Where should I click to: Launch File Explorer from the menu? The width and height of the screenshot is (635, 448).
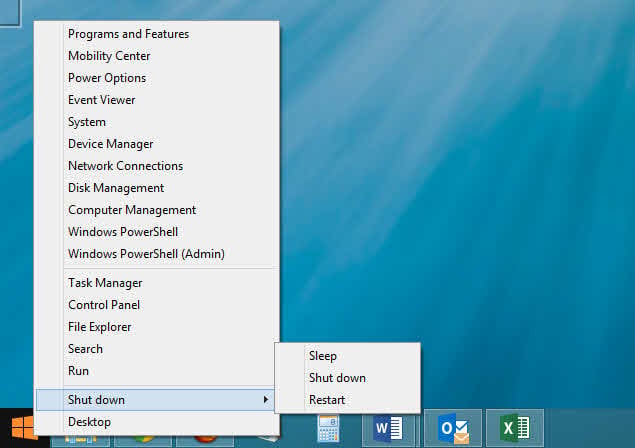pos(157,327)
